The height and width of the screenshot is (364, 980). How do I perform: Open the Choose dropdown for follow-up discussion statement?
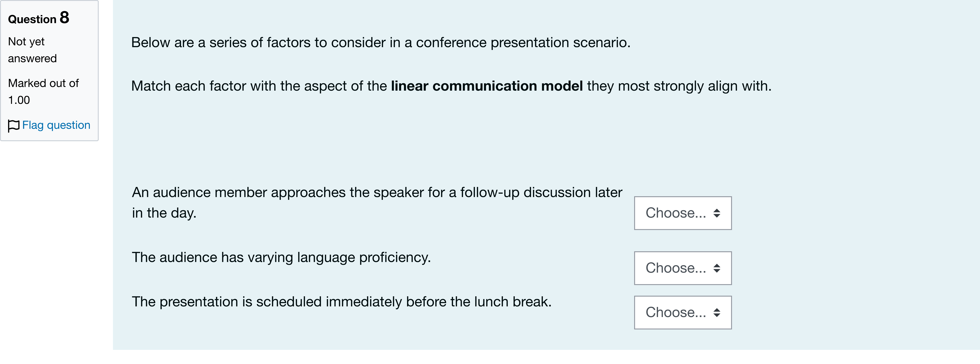(682, 213)
